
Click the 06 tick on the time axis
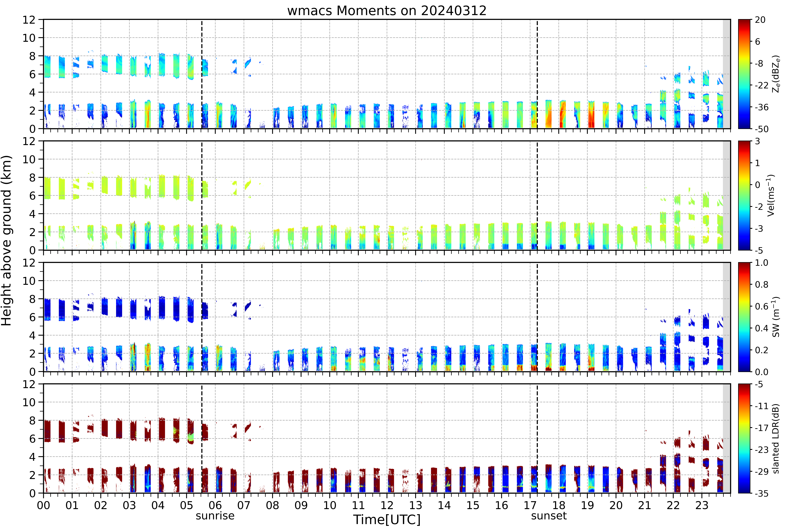215,505
